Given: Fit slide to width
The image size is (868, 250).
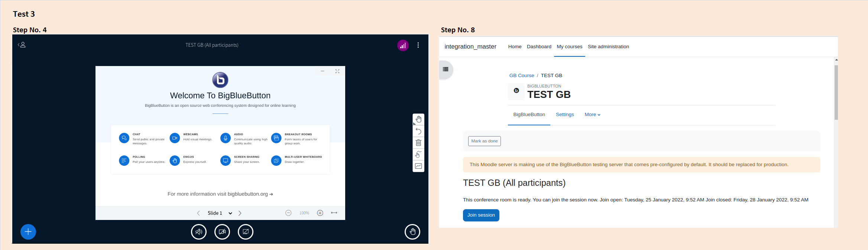Looking at the screenshot, I should pos(334,213).
